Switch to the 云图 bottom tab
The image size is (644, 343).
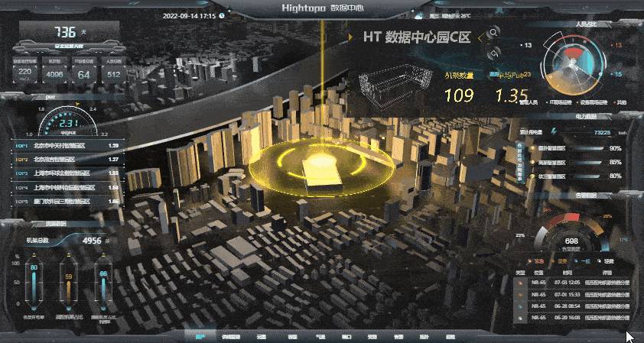point(261,335)
